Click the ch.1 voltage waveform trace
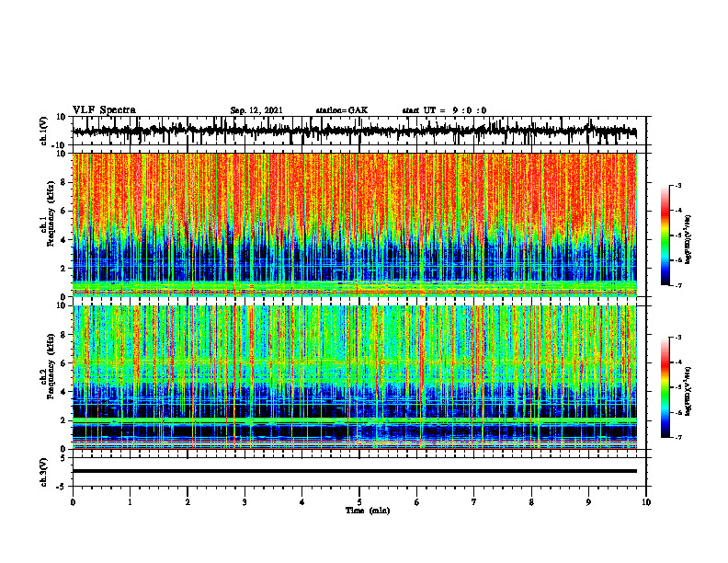The image size is (728, 563). tap(354, 131)
